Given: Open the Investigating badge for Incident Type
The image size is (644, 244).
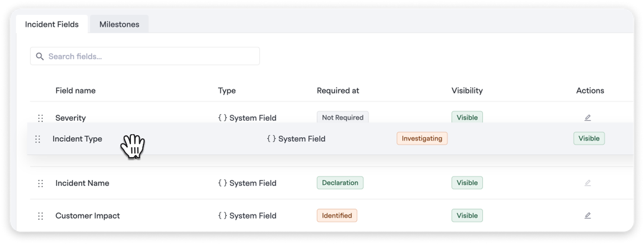Looking at the screenshot, I should [422, 138].
